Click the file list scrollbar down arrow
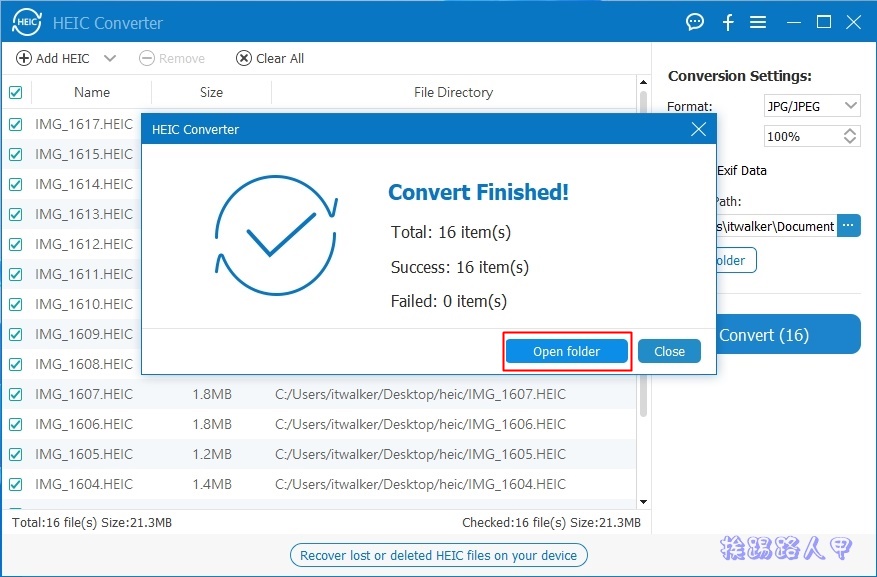Viewport: 877px width, 577px height. click(643, 503)
